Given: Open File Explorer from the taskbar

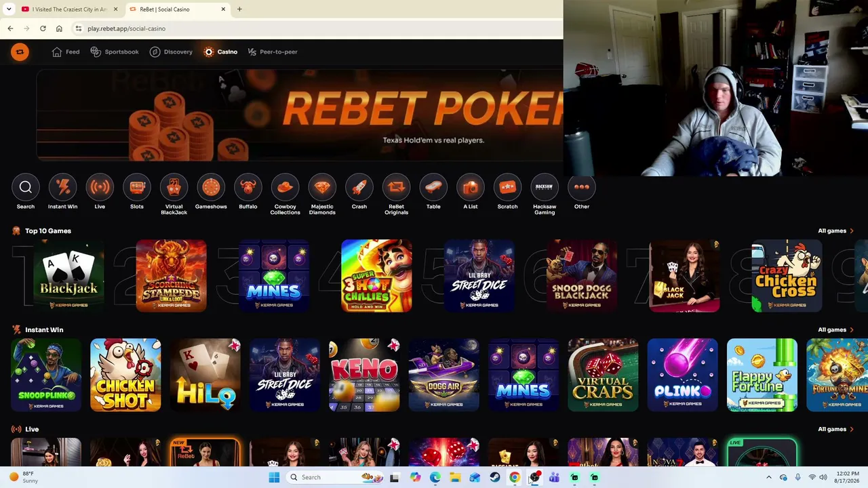Looking at the screenshot, I should (x=455, y=477).
